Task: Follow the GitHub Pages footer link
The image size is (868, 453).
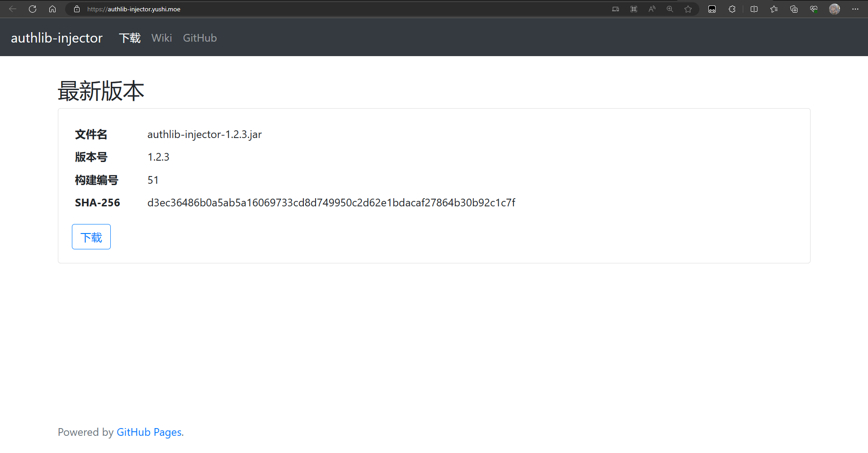Action: tap(149, 432)
